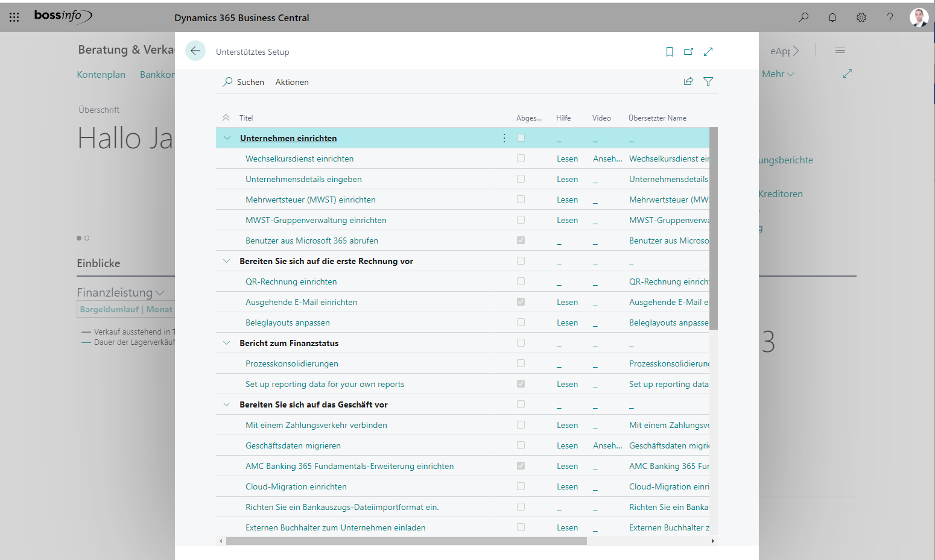Viewport: 935px width, 560px height.
Task: Collapse the Bericht zum Finanzstatus section
Action: (x=226, y=342)
